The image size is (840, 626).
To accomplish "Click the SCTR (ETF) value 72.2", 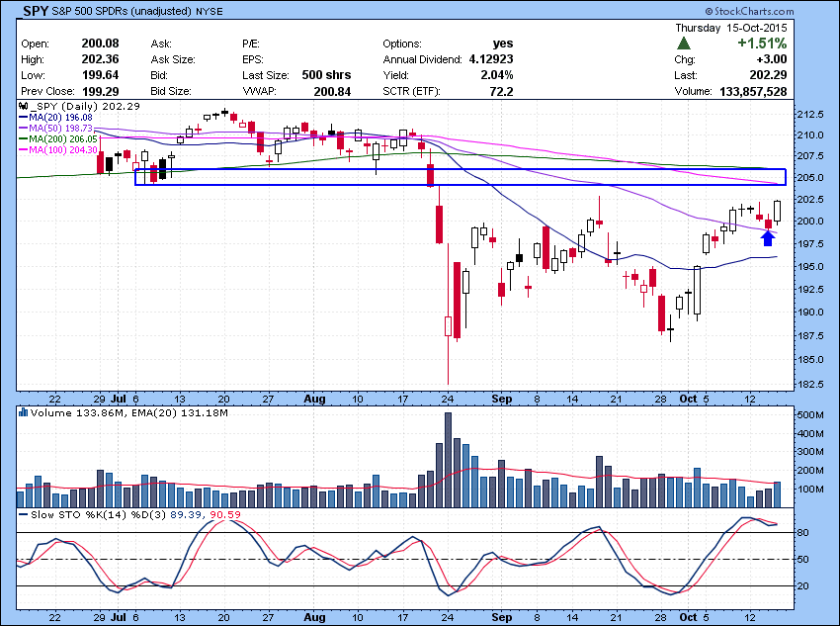I will pos(501,92).
